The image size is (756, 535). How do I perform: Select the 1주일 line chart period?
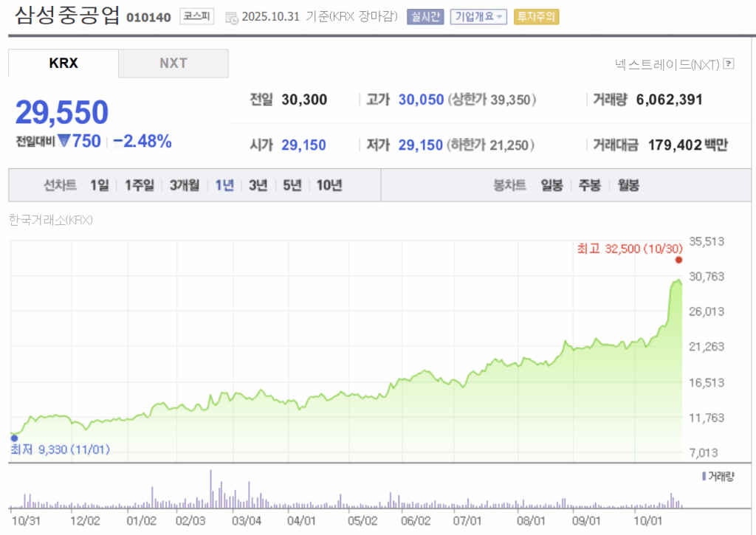pyautogui.click(x=139, y=185)
